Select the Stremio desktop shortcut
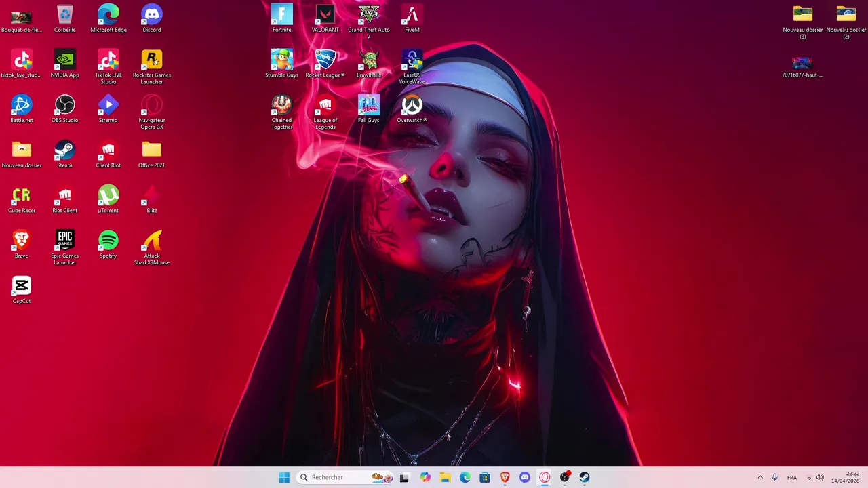 click(108, 109)
